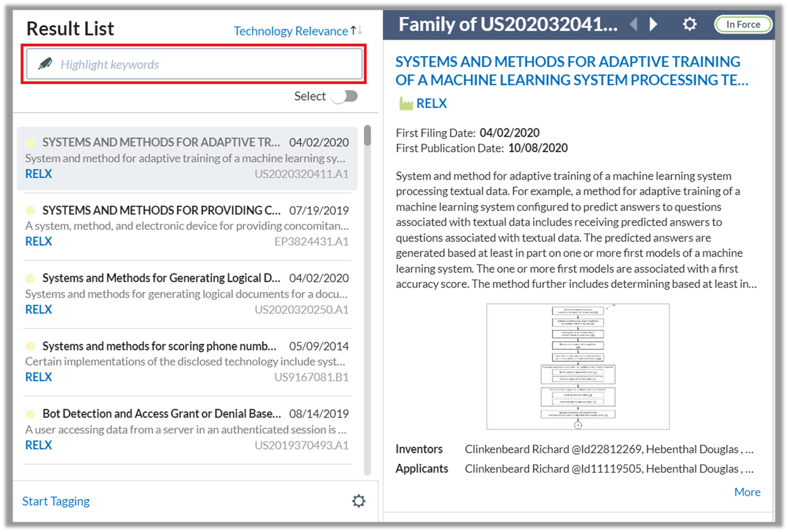Click the In Force status badge

[743, 24]
